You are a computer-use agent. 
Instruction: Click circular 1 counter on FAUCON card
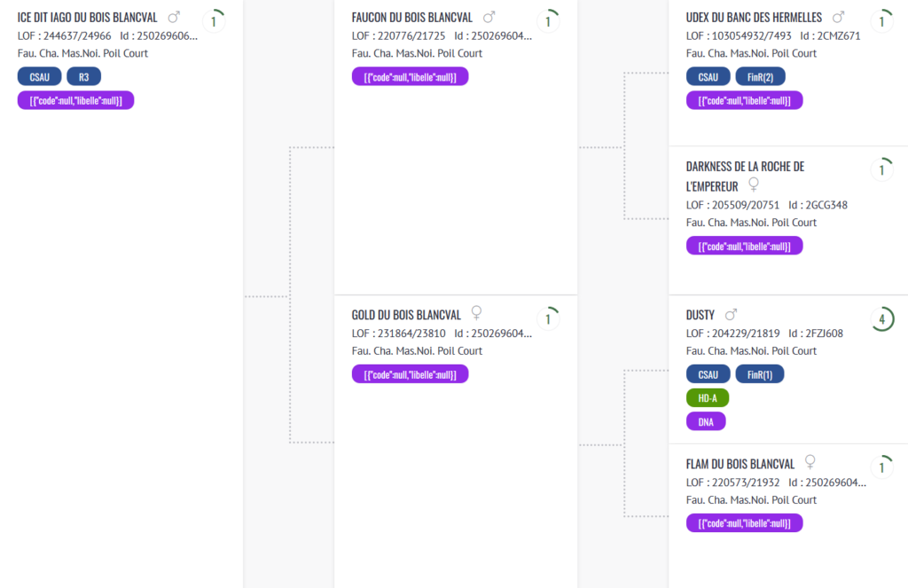click(548, 21)
